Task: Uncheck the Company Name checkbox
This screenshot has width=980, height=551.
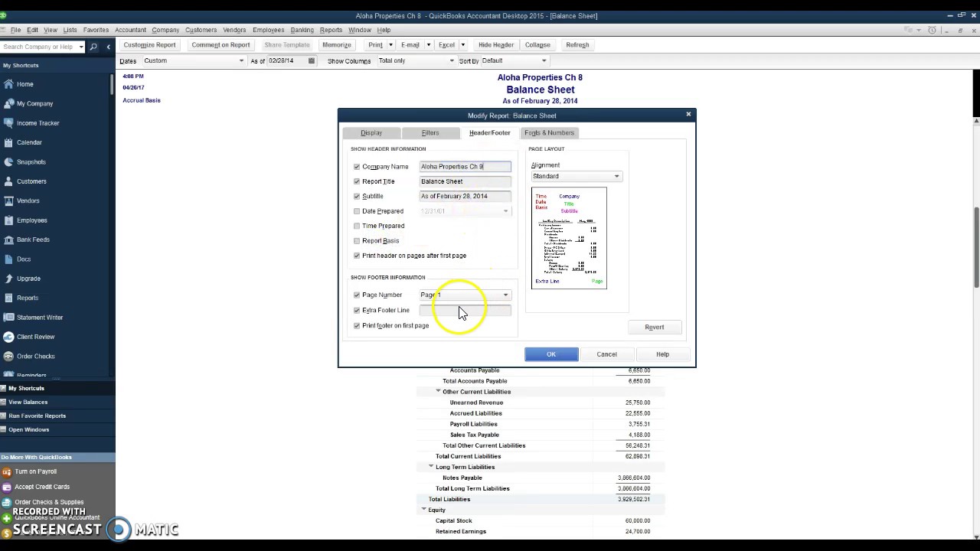Action: pos(357,167)
